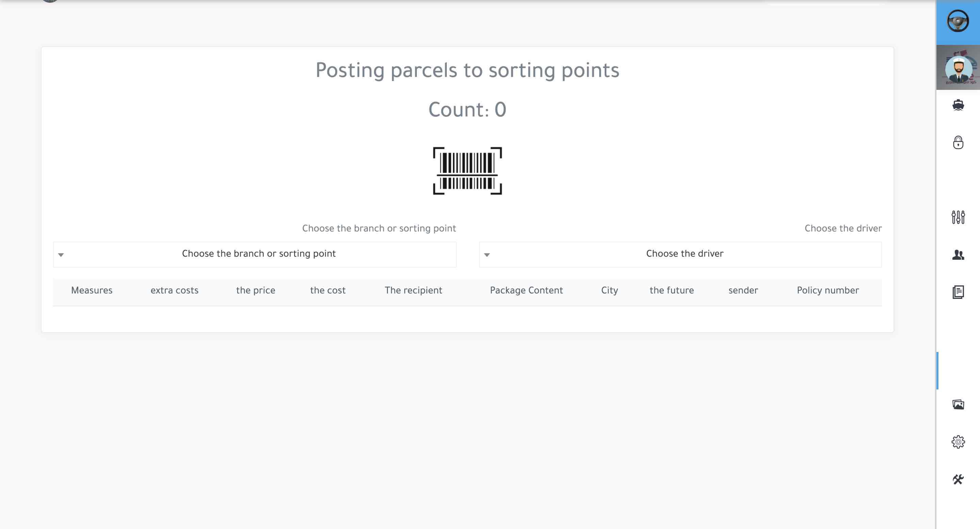Viewport: 980px width, 529px height.
Task: Click The recipient column header
Action: [413, 291]
